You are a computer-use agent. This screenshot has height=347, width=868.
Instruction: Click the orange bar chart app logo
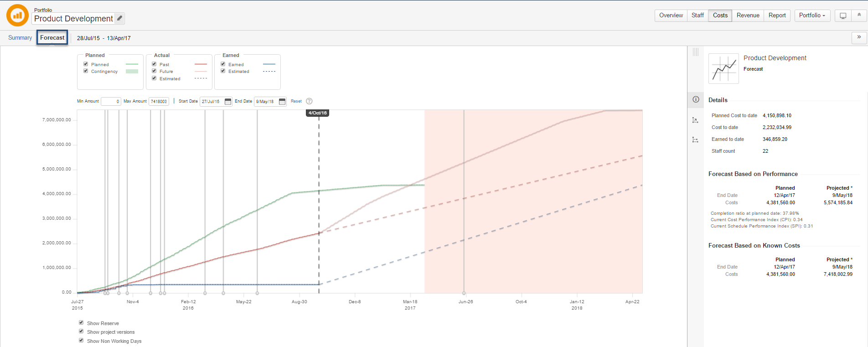[17, 16]
